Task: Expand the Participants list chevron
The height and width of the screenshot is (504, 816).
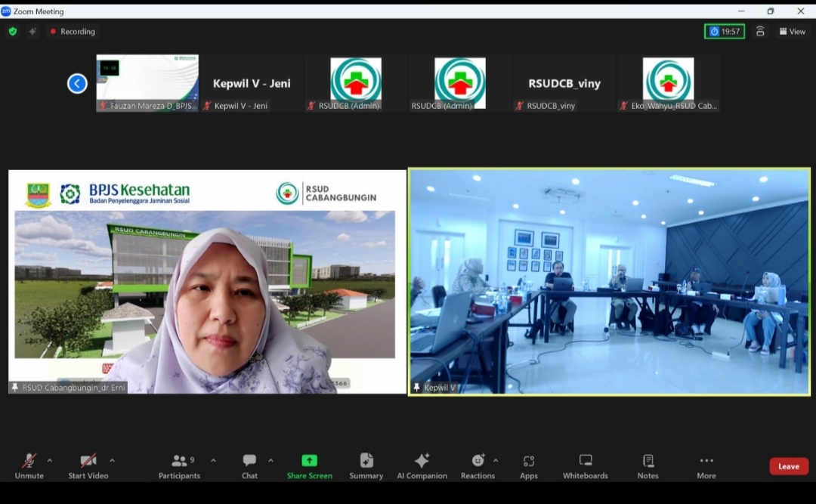Action: 213,459
